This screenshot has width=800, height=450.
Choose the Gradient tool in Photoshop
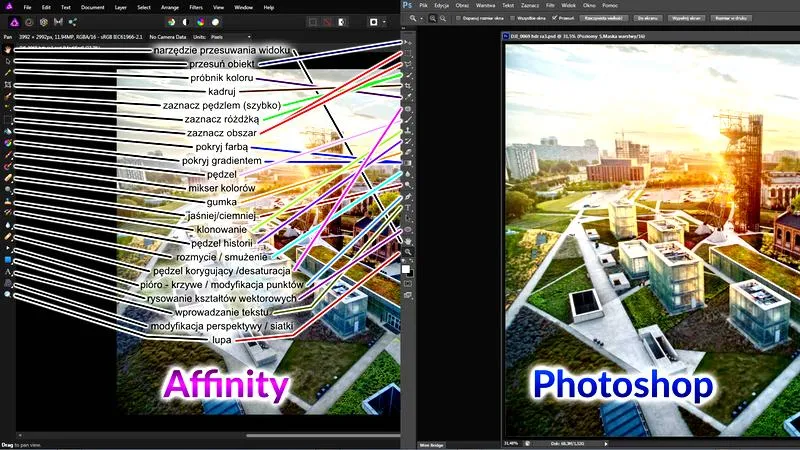(x=408, y=163)
